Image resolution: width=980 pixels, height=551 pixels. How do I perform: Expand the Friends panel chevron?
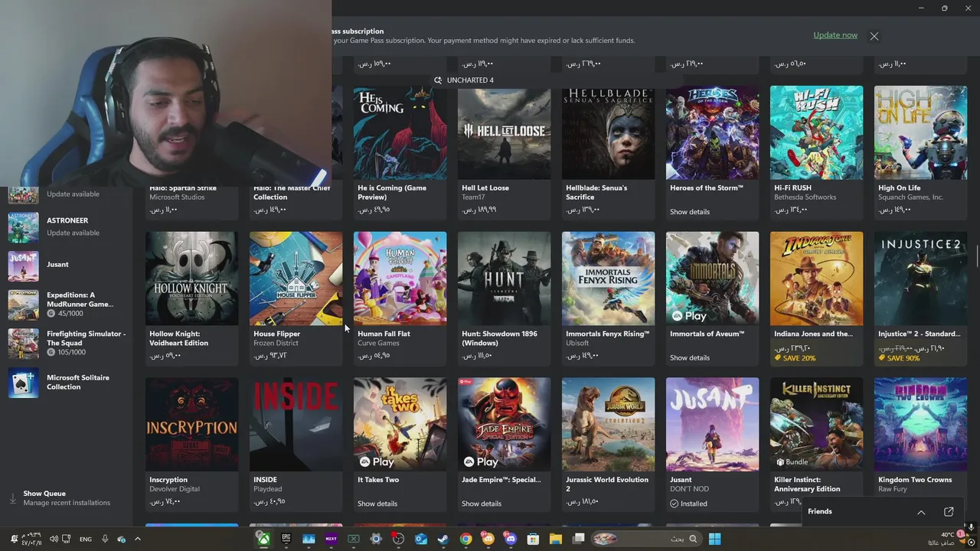coord(921,512)
